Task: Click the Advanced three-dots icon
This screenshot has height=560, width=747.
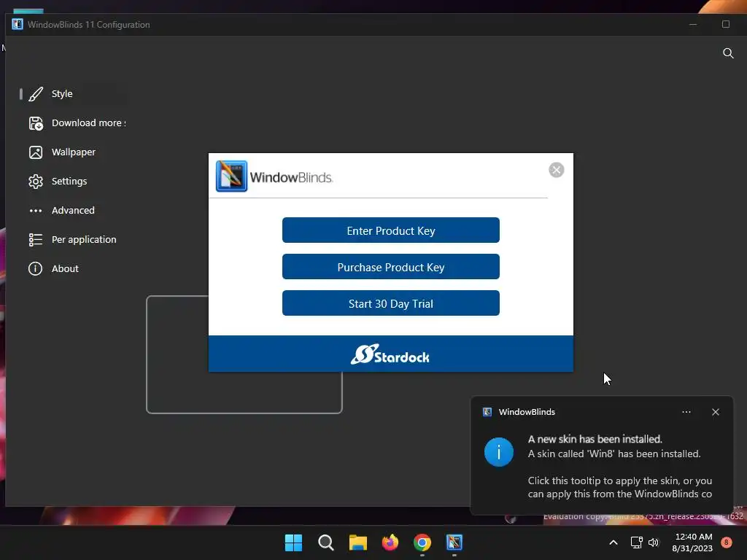Action: click(36, 211)
